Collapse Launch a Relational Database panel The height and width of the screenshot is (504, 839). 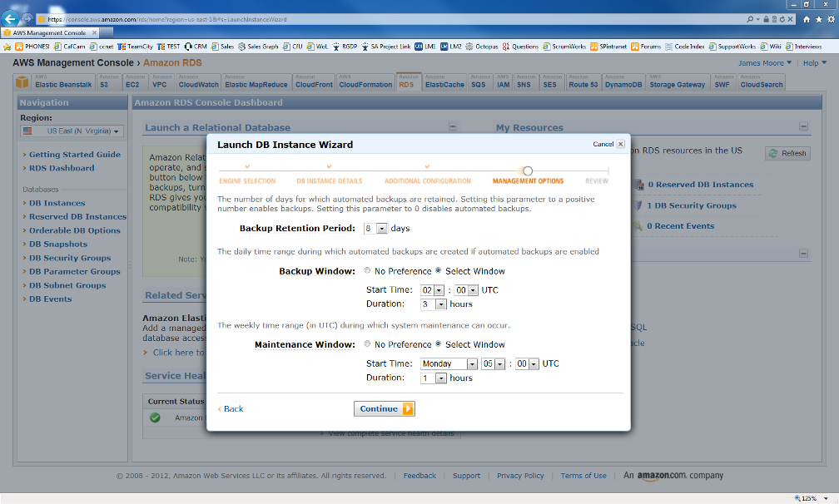[453, 126]
